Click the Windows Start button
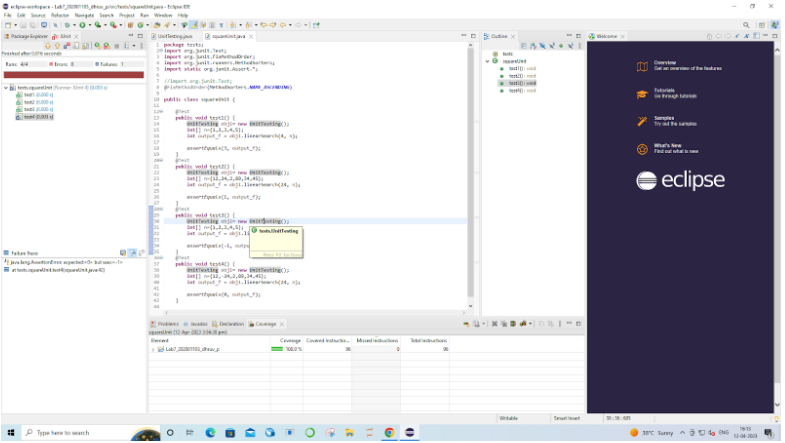Screen dimensions: 785x443 [11, 432]
